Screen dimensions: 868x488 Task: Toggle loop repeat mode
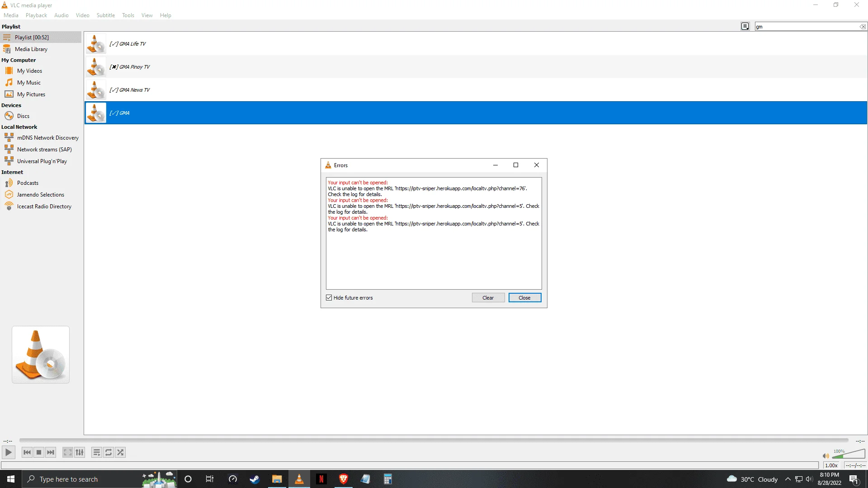pos(108,452)
